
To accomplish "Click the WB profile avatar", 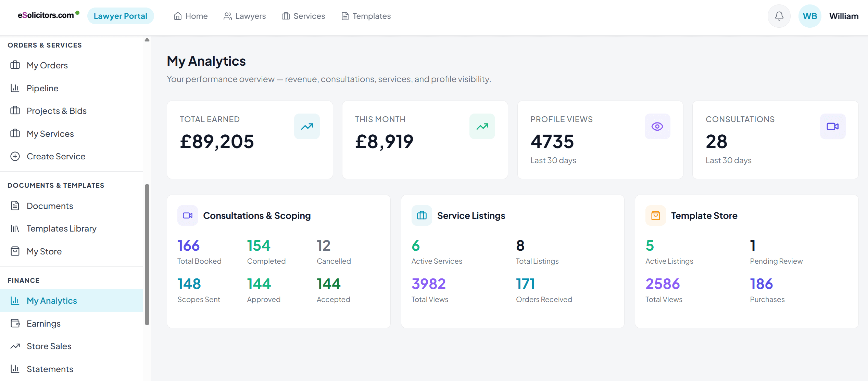I will [x=809, y=16].
